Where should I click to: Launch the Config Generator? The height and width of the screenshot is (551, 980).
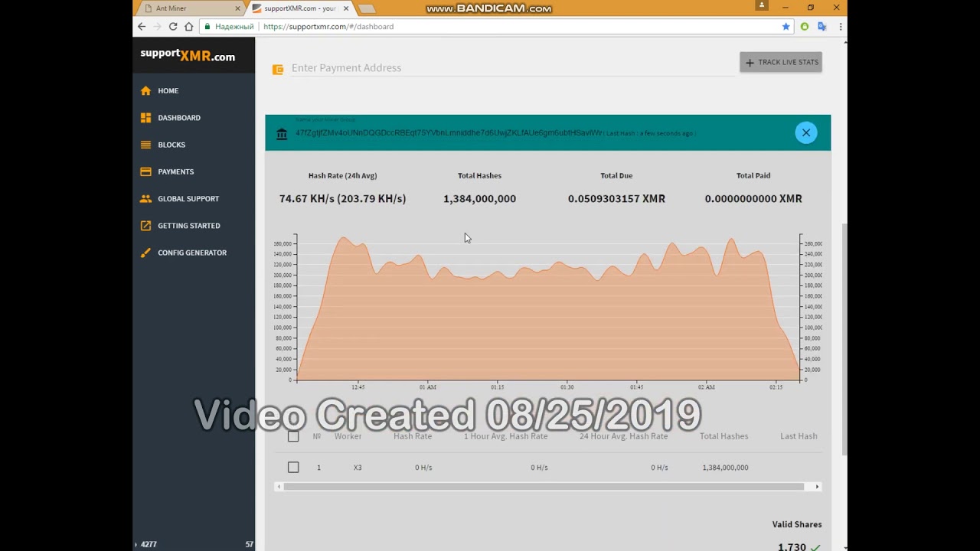tap(194, 253)
